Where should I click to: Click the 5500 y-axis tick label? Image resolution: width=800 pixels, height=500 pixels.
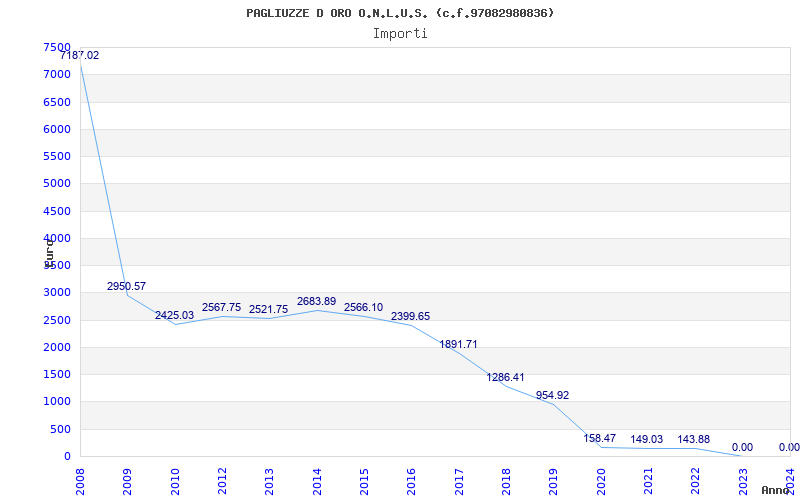pos(57,157)
